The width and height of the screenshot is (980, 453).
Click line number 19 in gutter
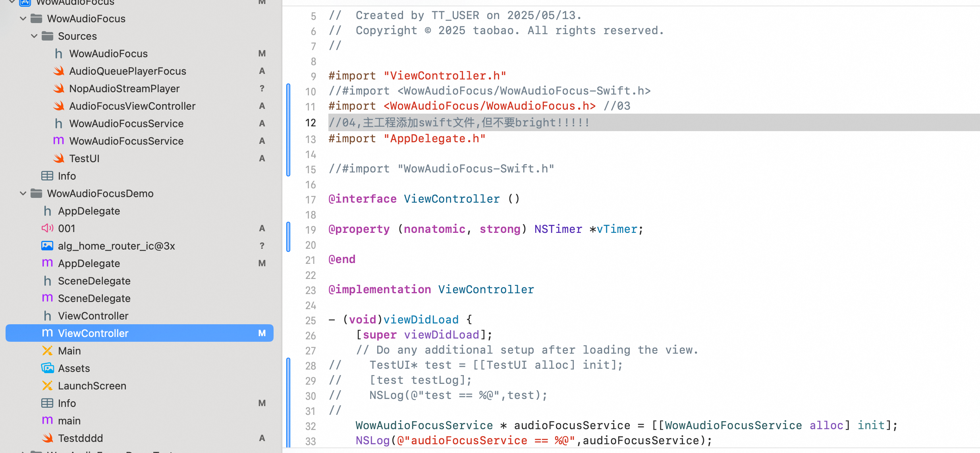[x=311, y=230]
